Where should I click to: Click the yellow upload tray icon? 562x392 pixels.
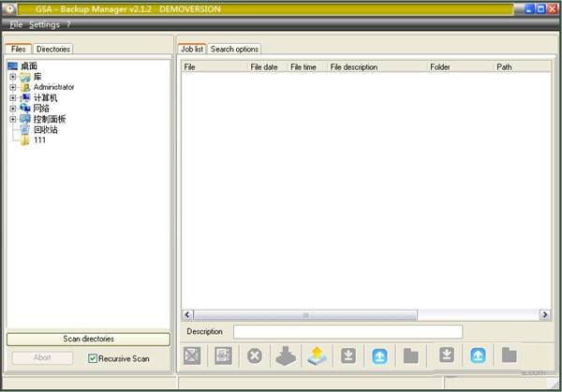point(316,356)
